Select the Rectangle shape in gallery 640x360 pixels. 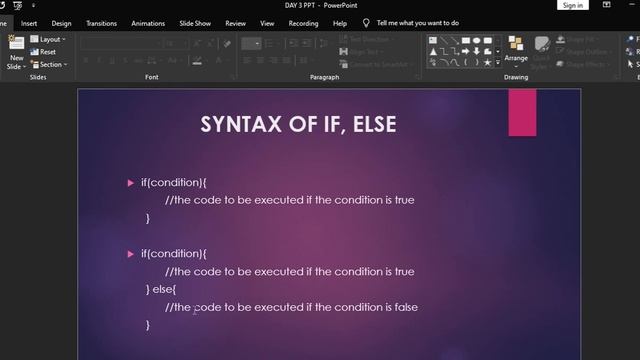[x=465, y=40]
